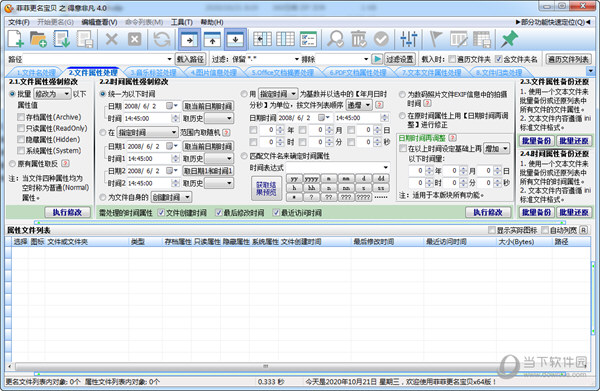Click the add folder icon

[x=38, y=39]
